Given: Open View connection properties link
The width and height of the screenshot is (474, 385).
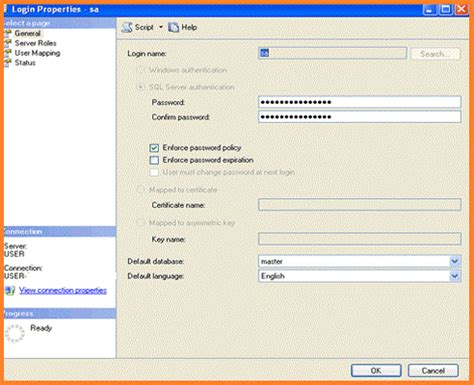Looking at the screenshot, I should click(x=63, y=290).
